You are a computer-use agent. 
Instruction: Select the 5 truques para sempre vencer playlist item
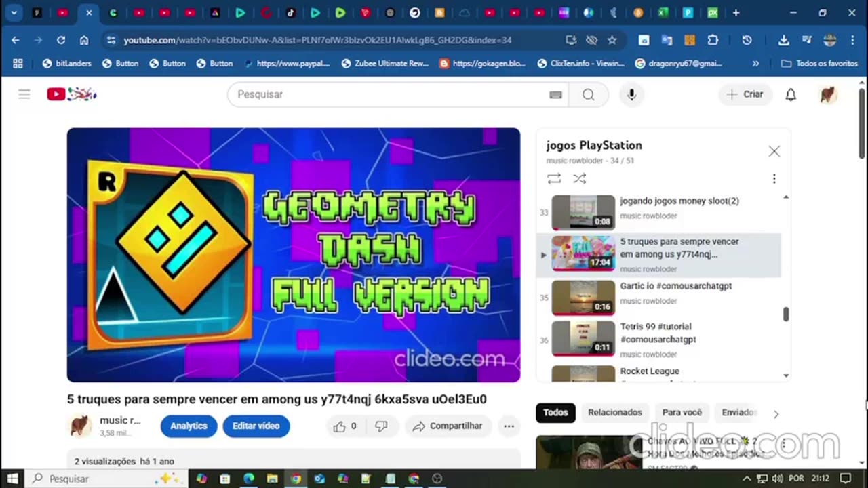pyautogui.click(x=659, y=255)
